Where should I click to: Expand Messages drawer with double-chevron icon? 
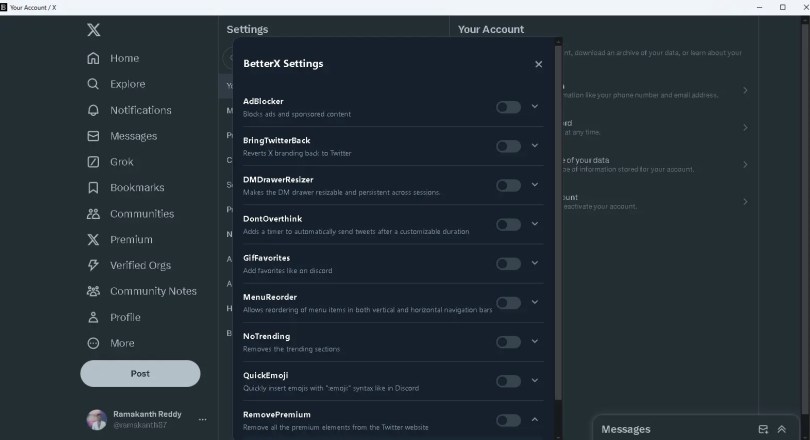(782, 429)
